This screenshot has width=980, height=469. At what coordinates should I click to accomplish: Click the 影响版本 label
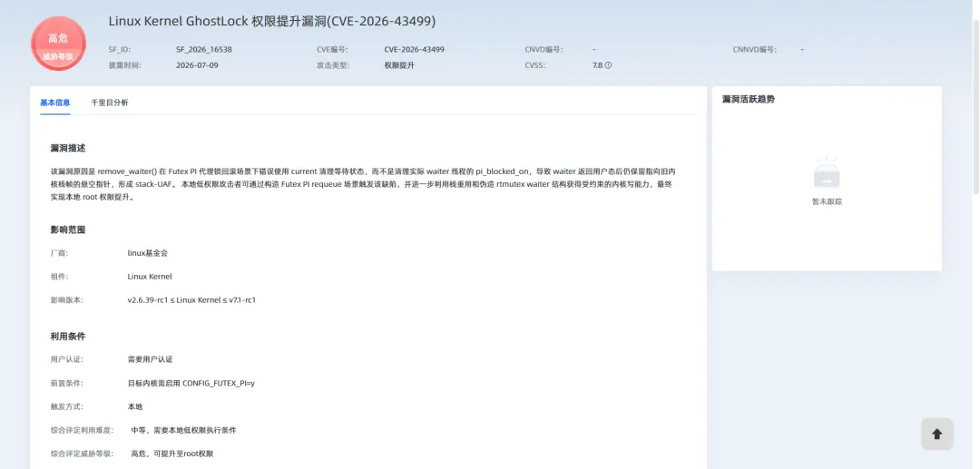[67, 299]
